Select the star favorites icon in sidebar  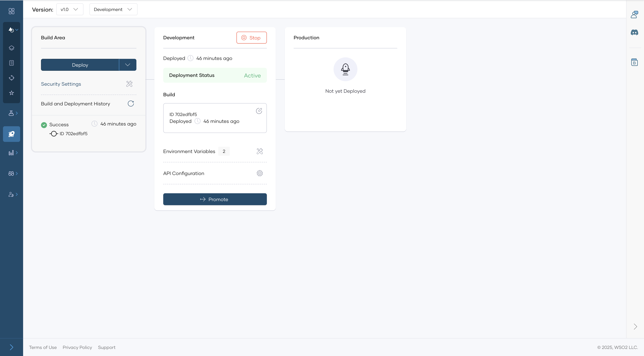12,93
